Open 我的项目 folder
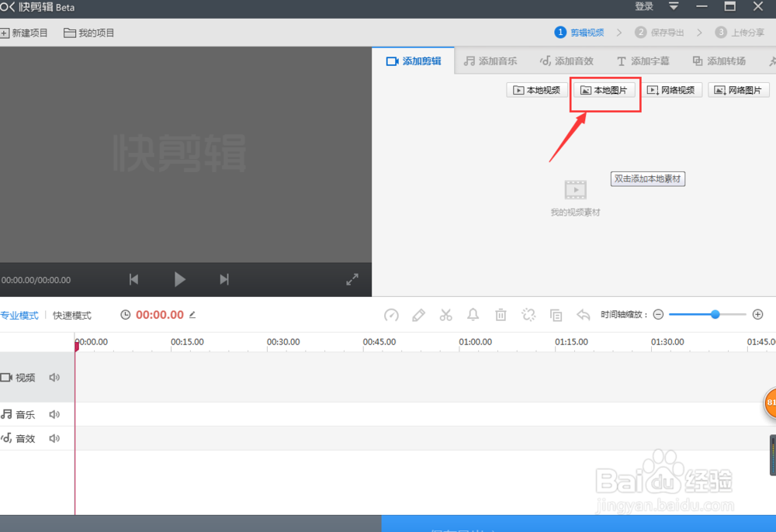 (x=89, y=33)
